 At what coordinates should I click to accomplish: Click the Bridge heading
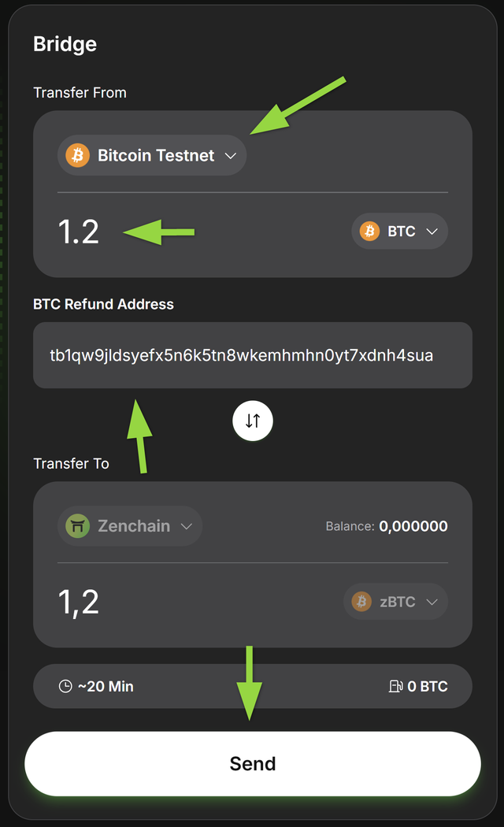coord(65,44)
